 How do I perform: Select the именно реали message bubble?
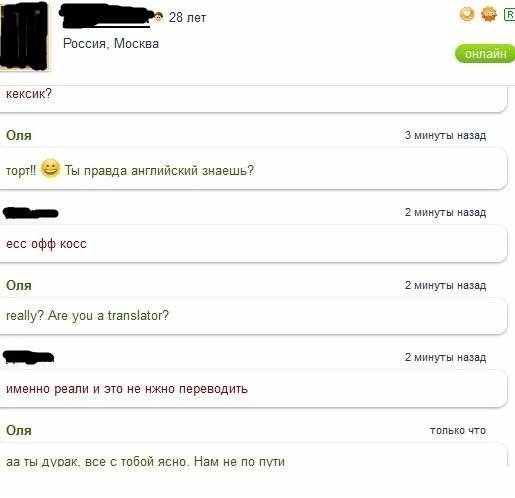tap(253, 389)
